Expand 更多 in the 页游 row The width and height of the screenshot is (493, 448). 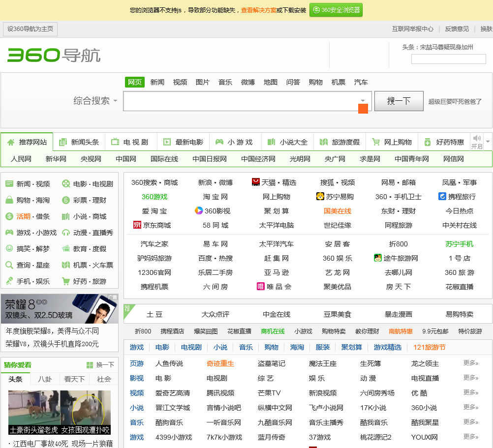[x=471, y=363]
